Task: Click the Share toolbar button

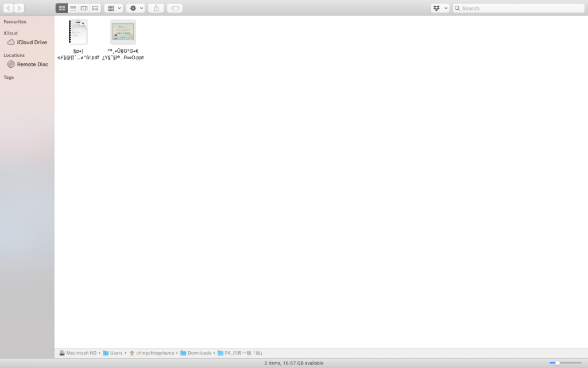Action: [156, 8]
